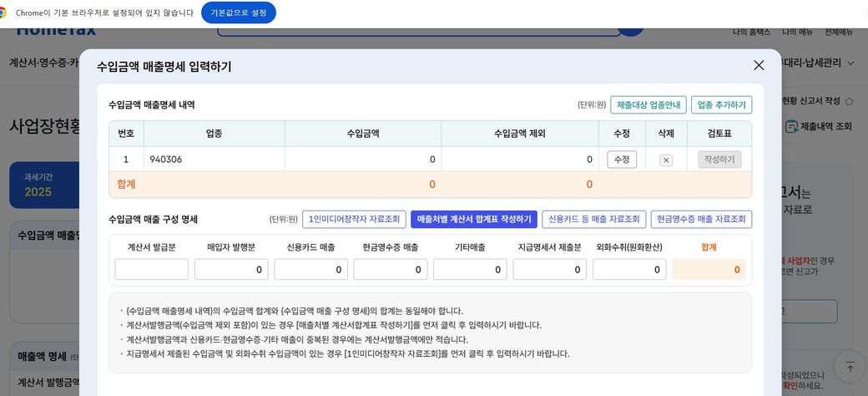Focus the 계산서 발급분 input field
The height and width of the screenshot is (396, 868).
(151, 270)
